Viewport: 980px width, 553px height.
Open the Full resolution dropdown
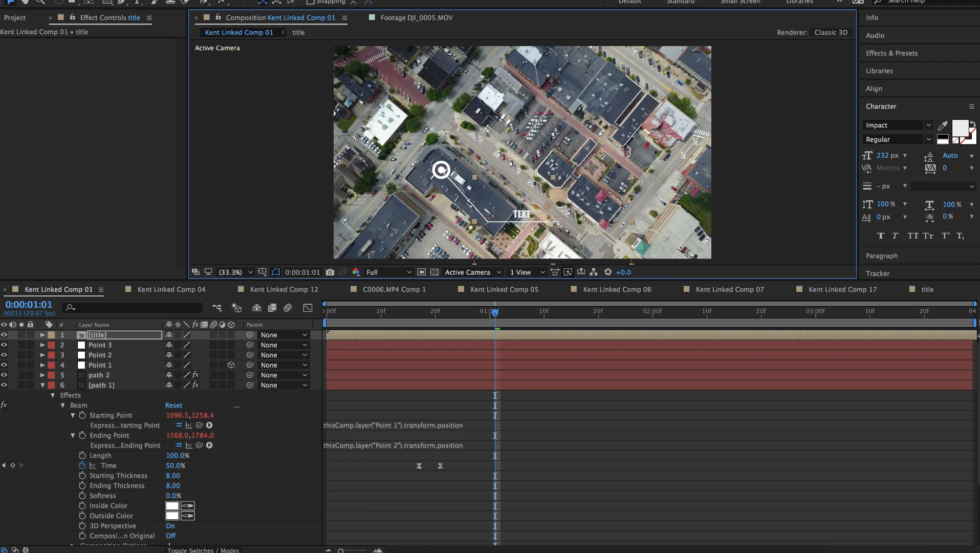388,272
